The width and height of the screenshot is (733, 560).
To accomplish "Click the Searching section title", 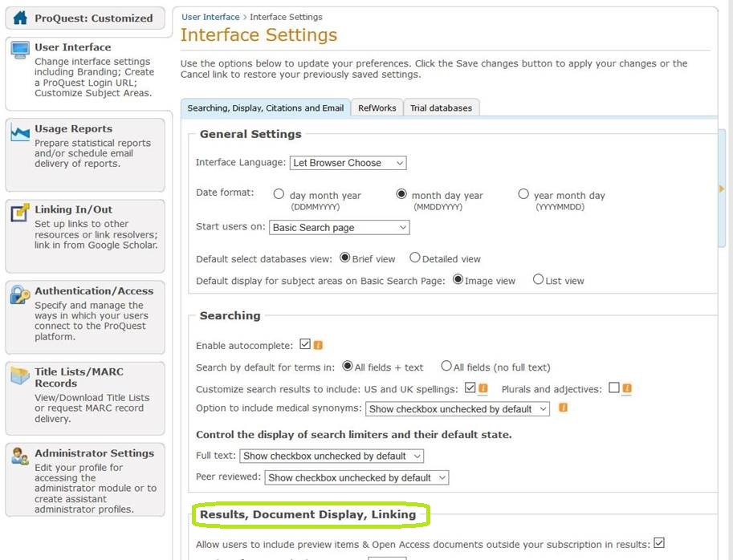I will (230, 316).
